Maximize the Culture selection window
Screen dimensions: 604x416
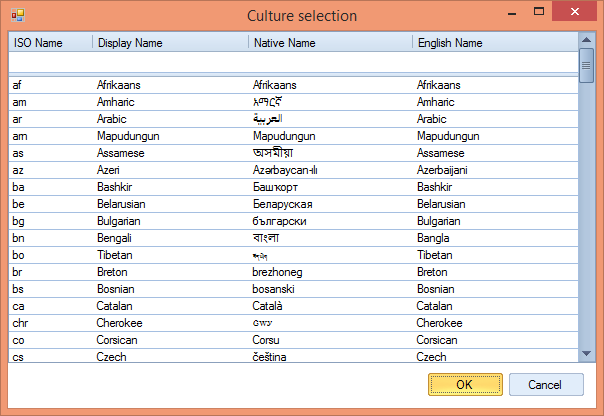point(539,12)
